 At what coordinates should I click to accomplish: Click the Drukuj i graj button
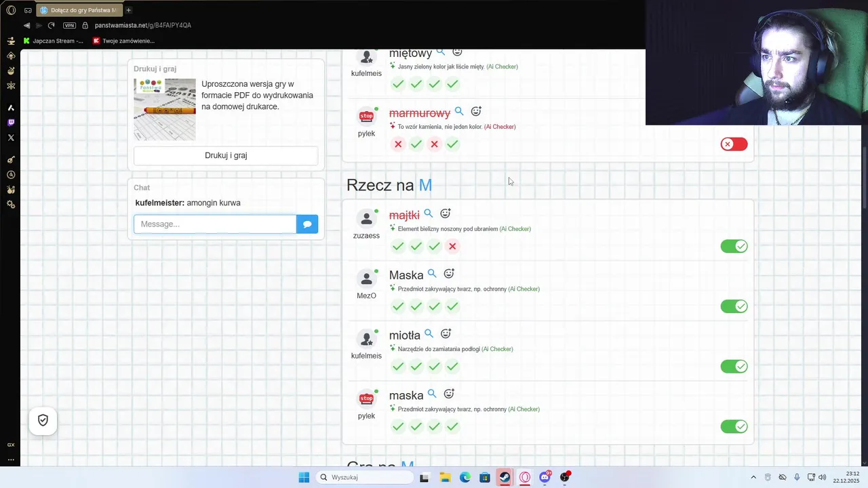pyautogui.click(x=226, y=155)
